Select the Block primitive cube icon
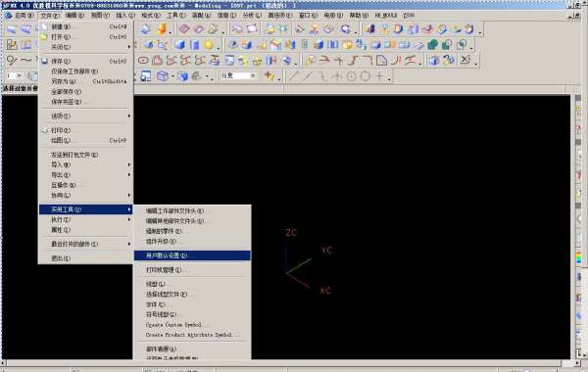 click(x=180, y=45)
